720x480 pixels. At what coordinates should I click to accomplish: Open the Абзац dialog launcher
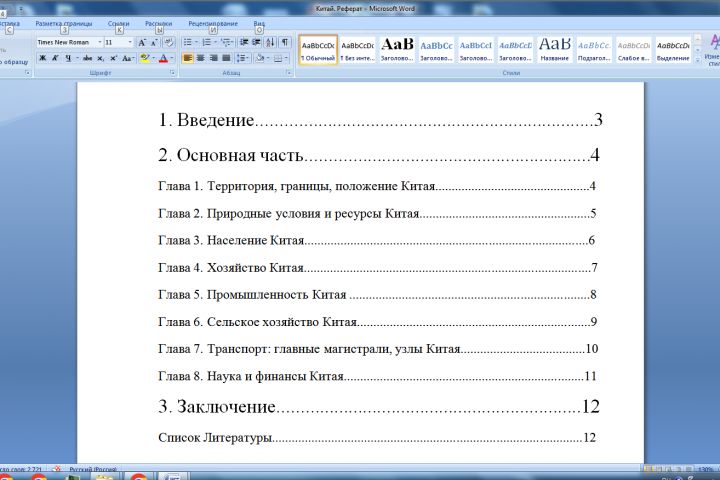[x=289, y=73]
